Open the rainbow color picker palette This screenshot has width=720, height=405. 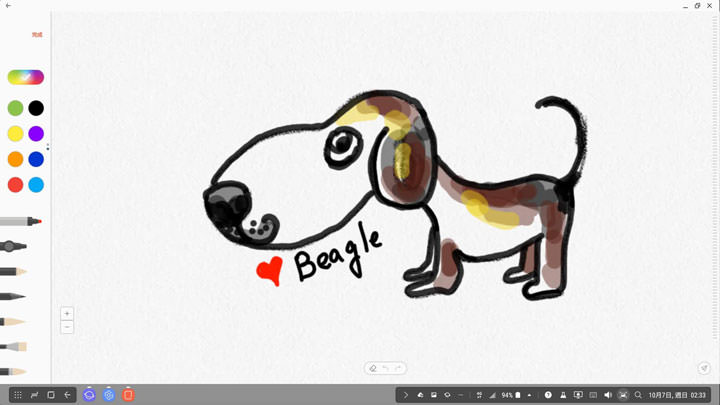[x=26, y=77]
